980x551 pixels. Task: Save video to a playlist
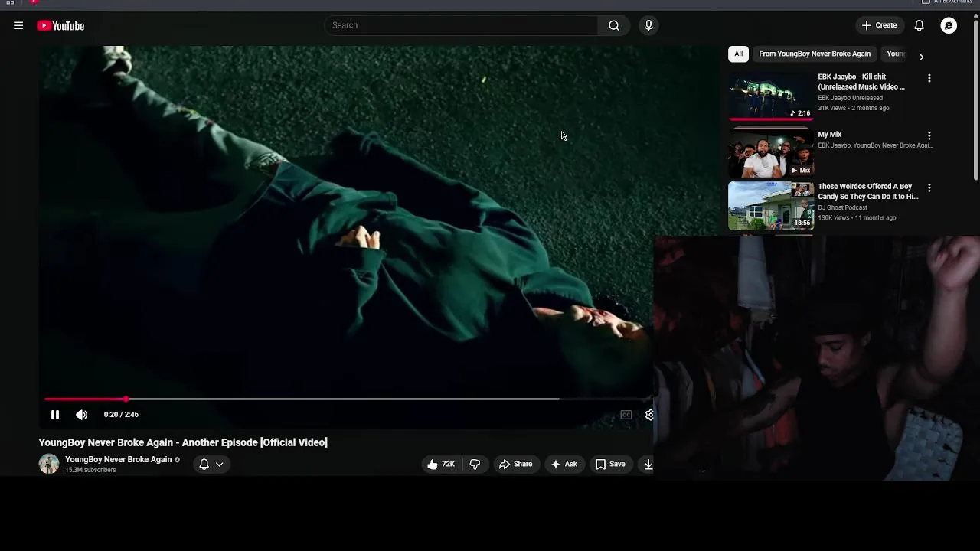(x=610, y=464)
